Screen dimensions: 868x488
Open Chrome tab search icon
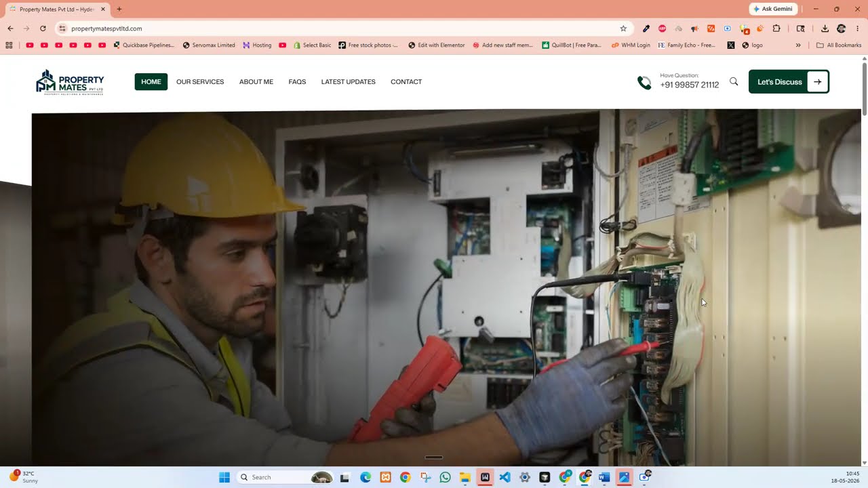click(801, 28)
